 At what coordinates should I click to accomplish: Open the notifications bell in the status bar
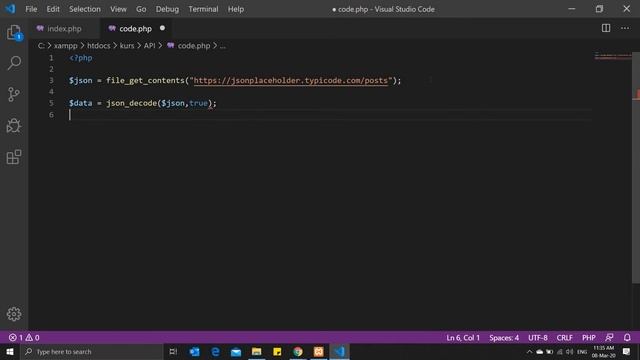pos(627,338)
